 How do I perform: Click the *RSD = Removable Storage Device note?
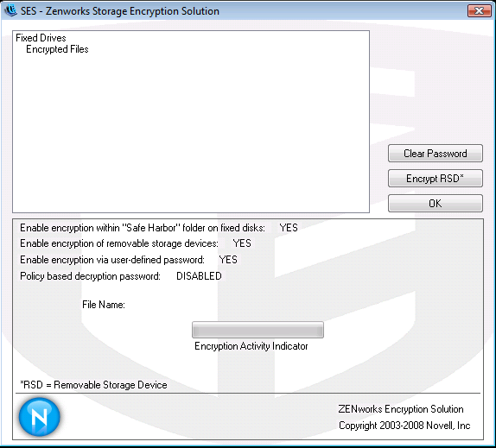pos(93,385)
